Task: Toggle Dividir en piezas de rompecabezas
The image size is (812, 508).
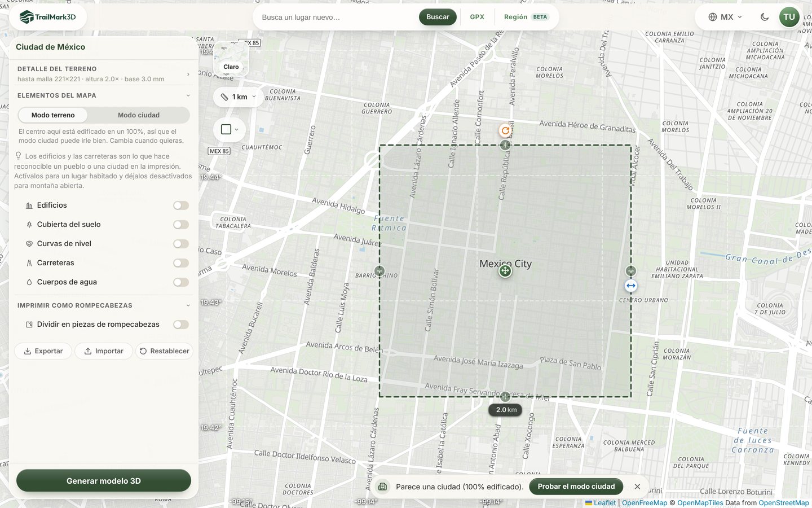Action: pyautogui.click(x=181, y=325)
